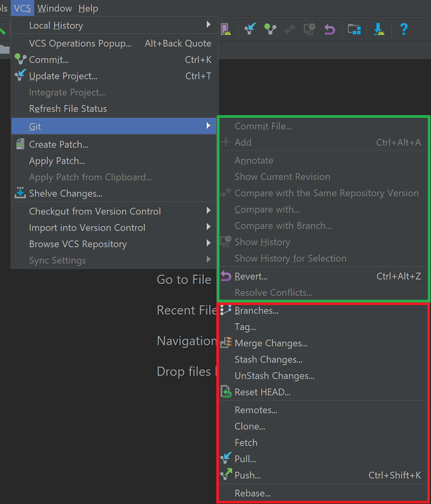The width and height of the screenshot is (431, 504).
Task: Click the Update Project toolbar icon
Action: click(250, 29)
